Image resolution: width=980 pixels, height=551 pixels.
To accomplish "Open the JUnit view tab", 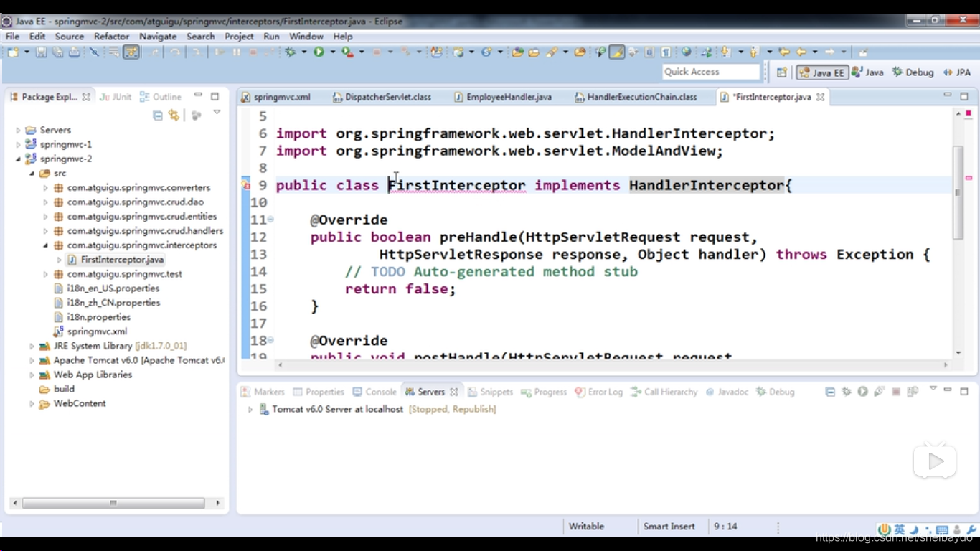I will (116, 97).
